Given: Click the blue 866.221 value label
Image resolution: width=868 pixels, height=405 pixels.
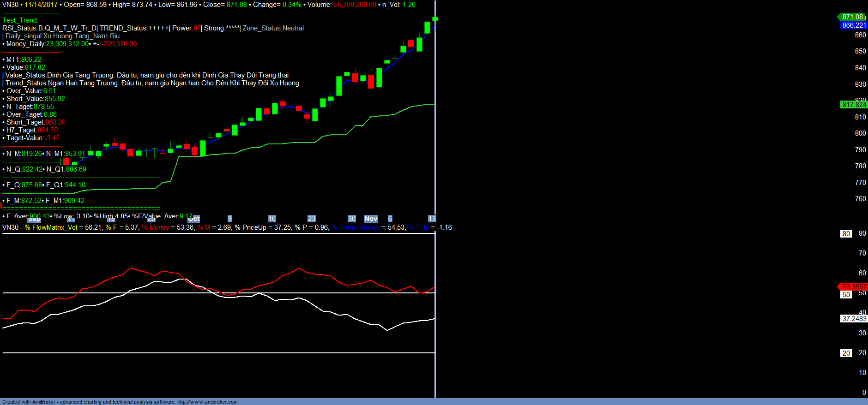Looking at the screenshot, I should pyautogui.click(x=854, y=25).
